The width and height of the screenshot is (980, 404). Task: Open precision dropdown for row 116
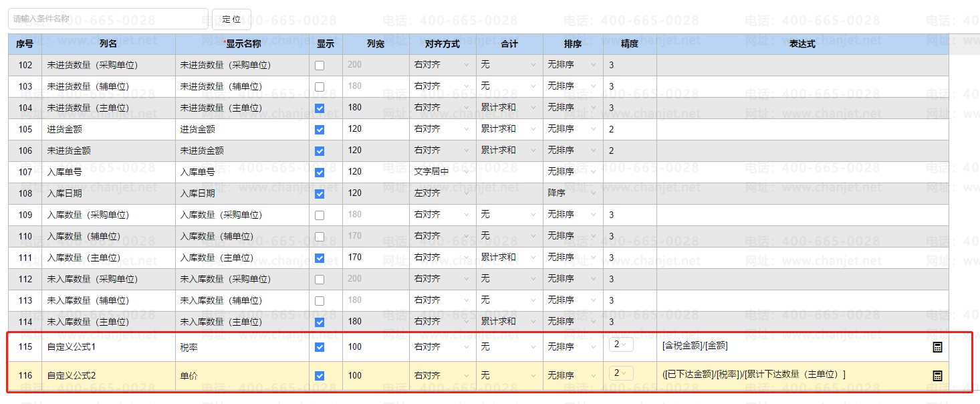click(x=620, y=373)
